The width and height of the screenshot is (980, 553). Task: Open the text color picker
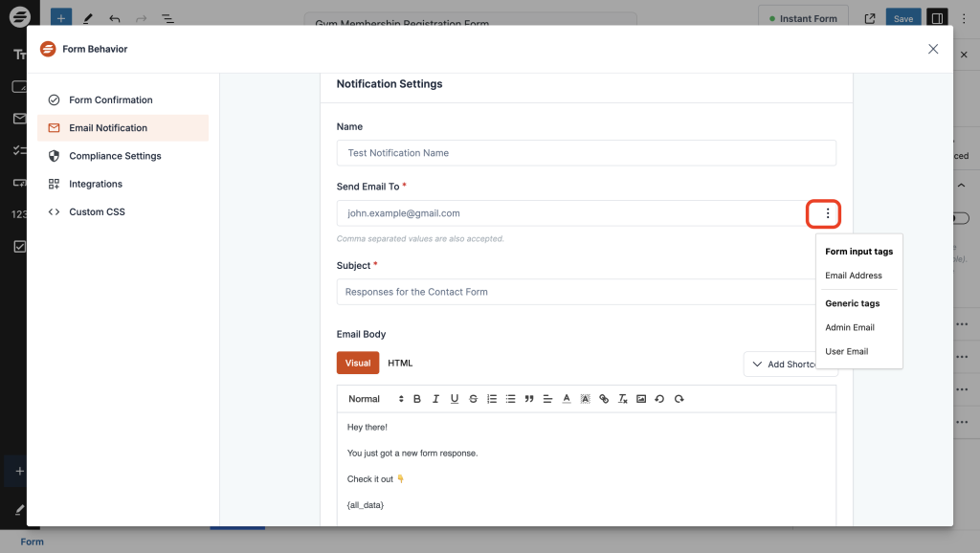click(x=567, y=399)
